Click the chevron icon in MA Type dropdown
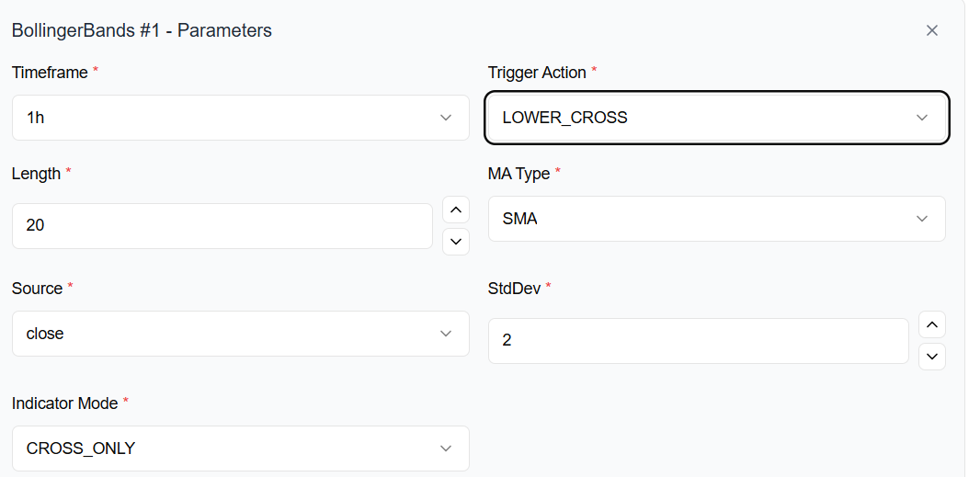This screenshot has width=980, height=477. point(922,219)
